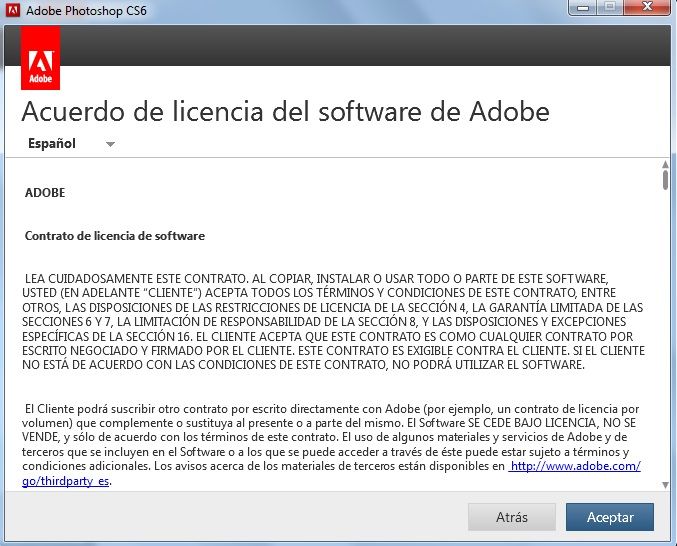Click the license text scrollbar thumb
Viewport: 677px width, 546px height.
665,180
